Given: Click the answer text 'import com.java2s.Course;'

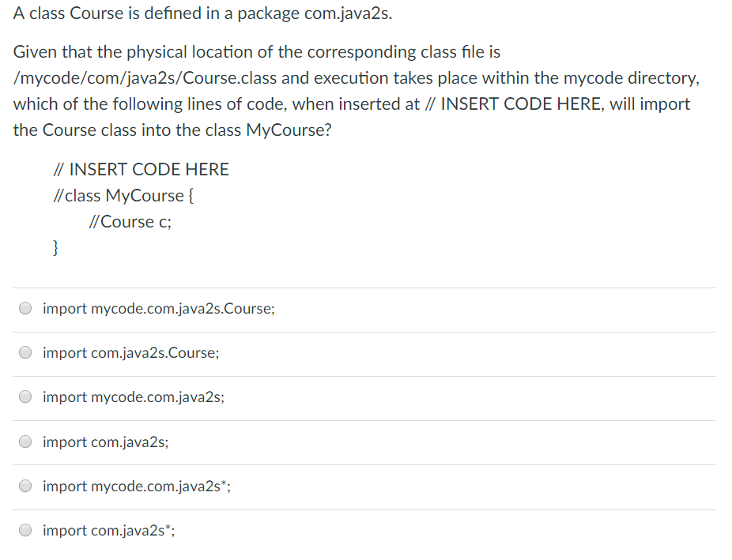Looking at the screenshot, I should click(130, 353).
